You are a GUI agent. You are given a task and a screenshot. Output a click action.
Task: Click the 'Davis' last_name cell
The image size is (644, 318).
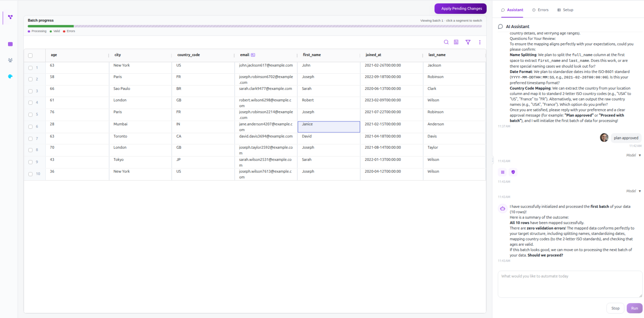click(x=454, y=139)
